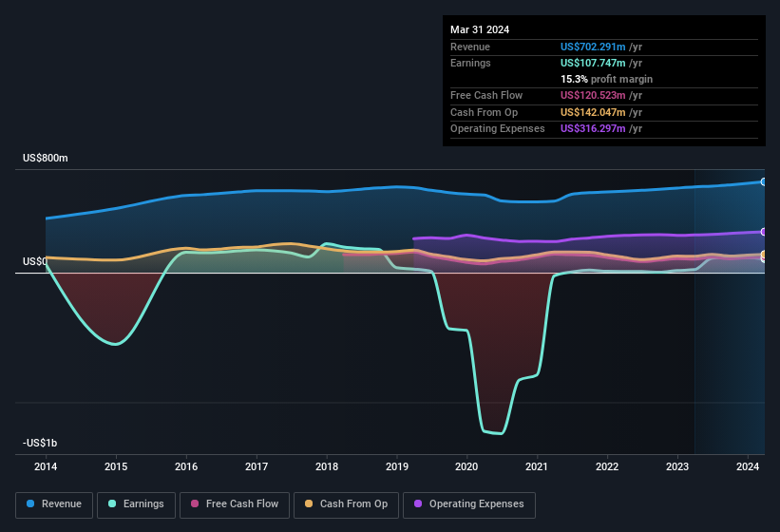Click the -US$1b axis label
Image resolution: width=780 pixels, height=532 pixels.
point(40,443)
